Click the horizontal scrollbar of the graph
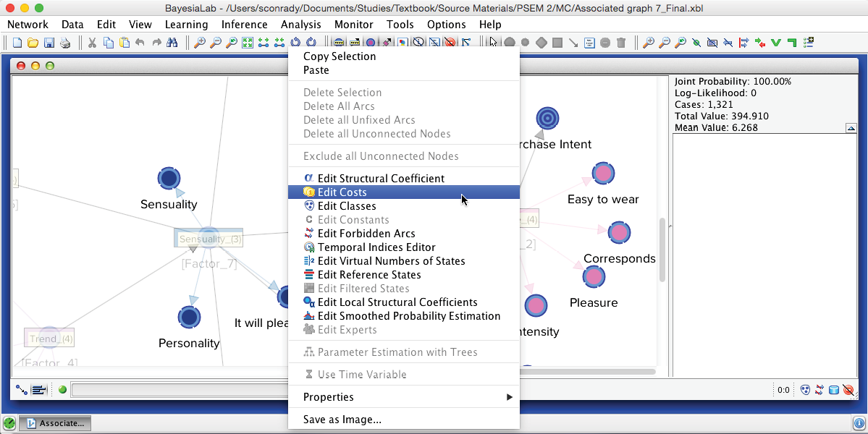 [x=588, y=372]
